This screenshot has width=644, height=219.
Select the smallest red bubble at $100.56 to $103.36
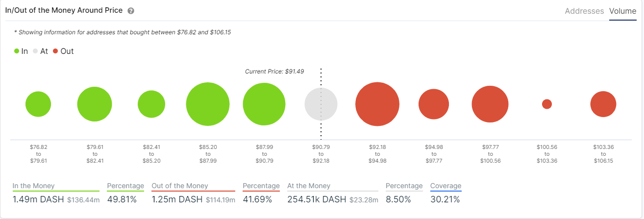(547, 104)
